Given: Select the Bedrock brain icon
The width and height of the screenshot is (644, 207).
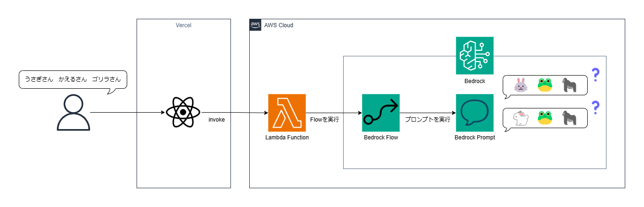Looking at the screenshot, I should (475, 55).
